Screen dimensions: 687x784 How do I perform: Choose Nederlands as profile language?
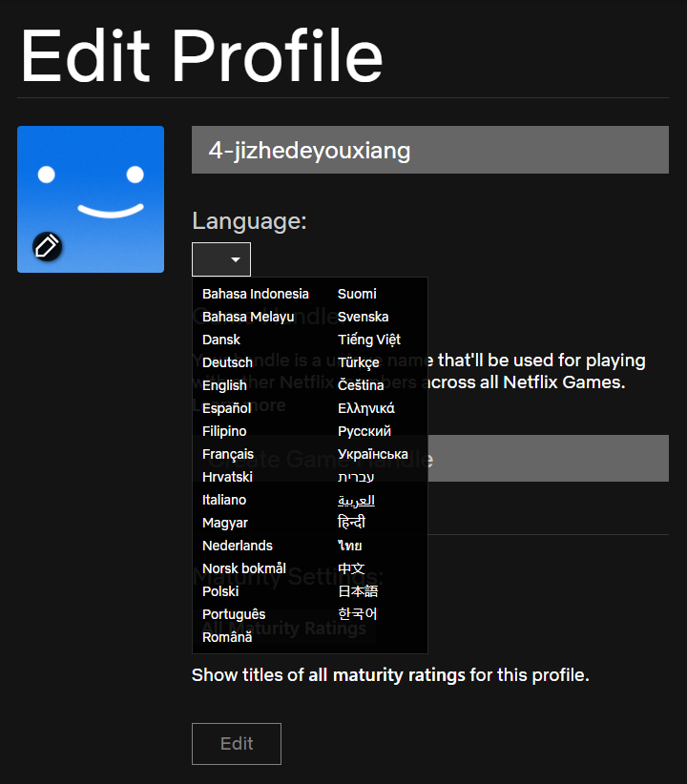point(238,546)
